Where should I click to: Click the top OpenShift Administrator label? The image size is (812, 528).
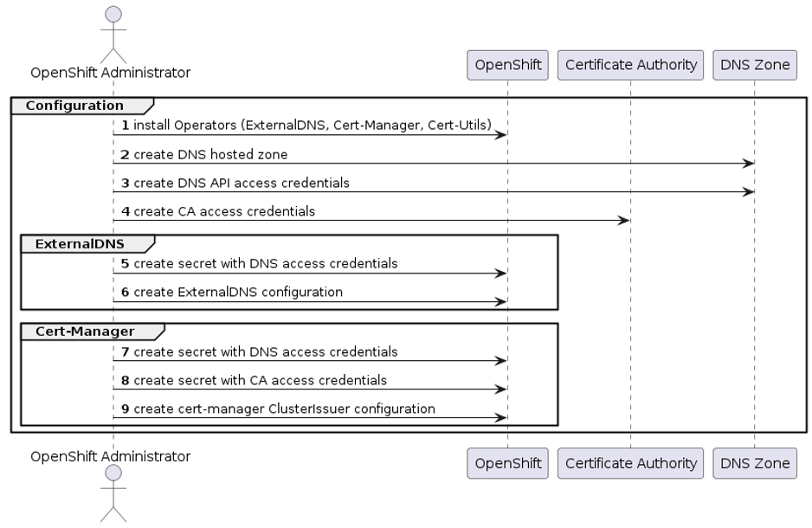pos(110,73)
